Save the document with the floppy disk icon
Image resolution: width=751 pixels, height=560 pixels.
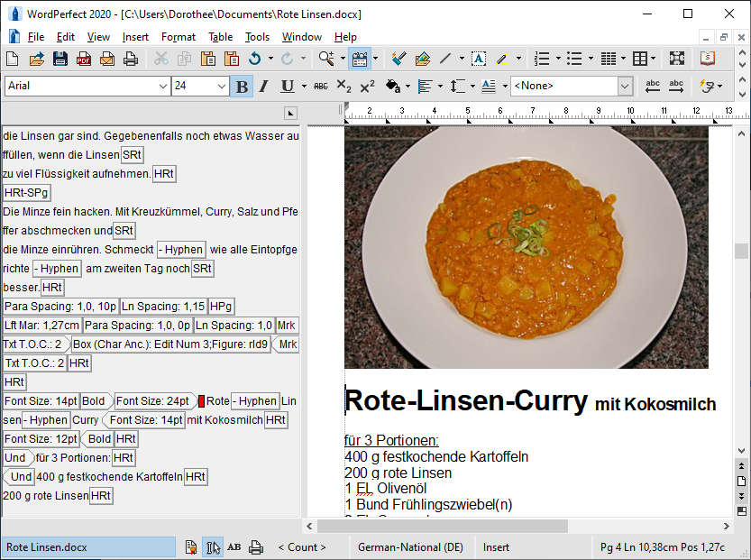(x=60, y=60)
